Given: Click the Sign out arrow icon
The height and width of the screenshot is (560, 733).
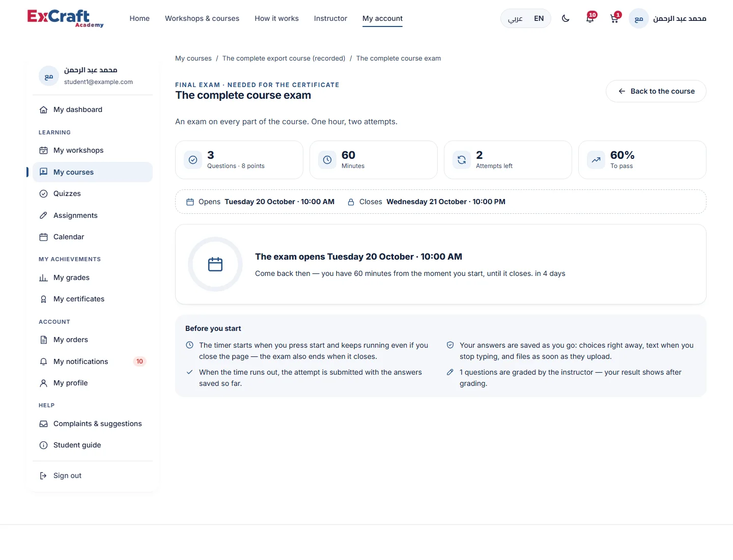Looking at the screenshot, I should tap(43, 475).
